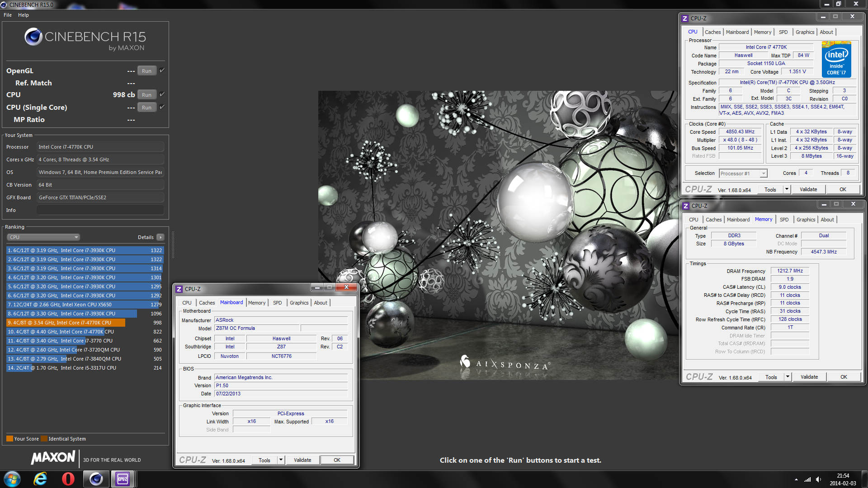The image size is (868, 488).
Task: Open Processor #1 selection dropdown
Action: pyautogui.click(x=743, y=174)
